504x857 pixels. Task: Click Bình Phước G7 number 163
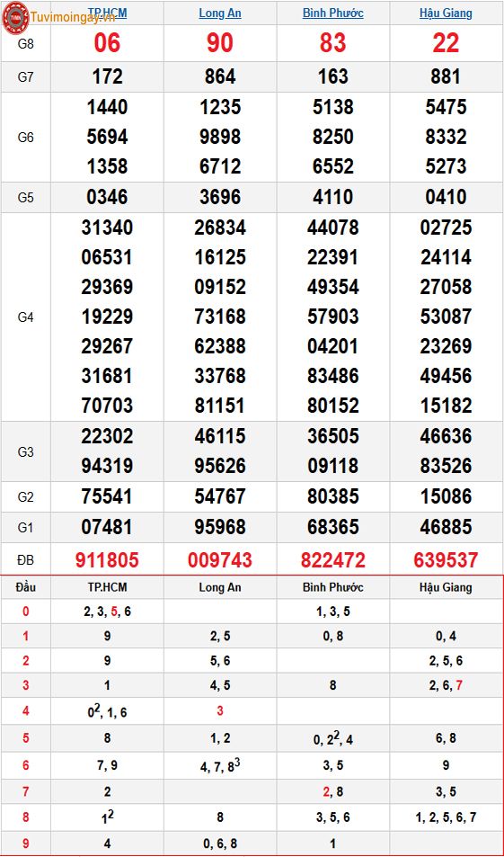click(333, 76)
